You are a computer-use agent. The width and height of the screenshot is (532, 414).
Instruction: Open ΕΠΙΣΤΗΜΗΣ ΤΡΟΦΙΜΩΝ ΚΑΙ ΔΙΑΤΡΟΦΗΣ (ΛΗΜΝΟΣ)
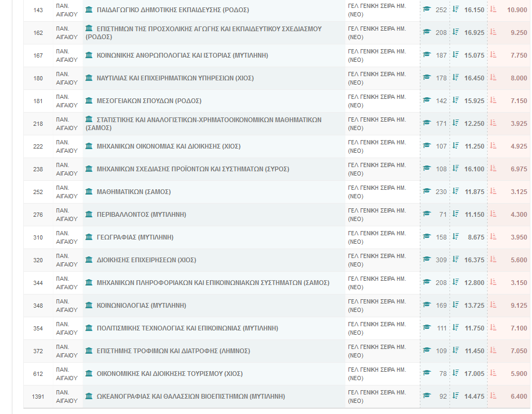pos(173,351)
